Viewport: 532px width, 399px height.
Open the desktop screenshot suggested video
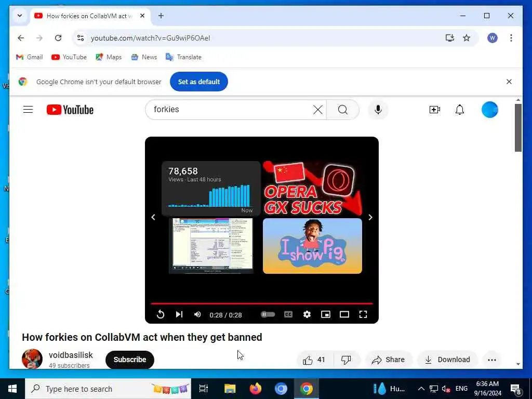tap(211, 246)
